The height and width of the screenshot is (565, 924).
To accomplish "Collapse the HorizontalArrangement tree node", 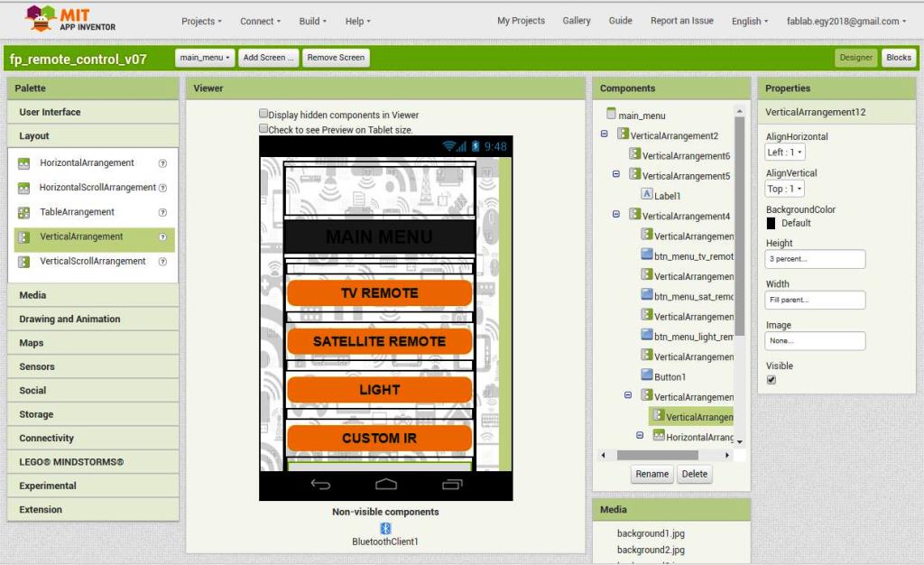I will tap(640, 435).
